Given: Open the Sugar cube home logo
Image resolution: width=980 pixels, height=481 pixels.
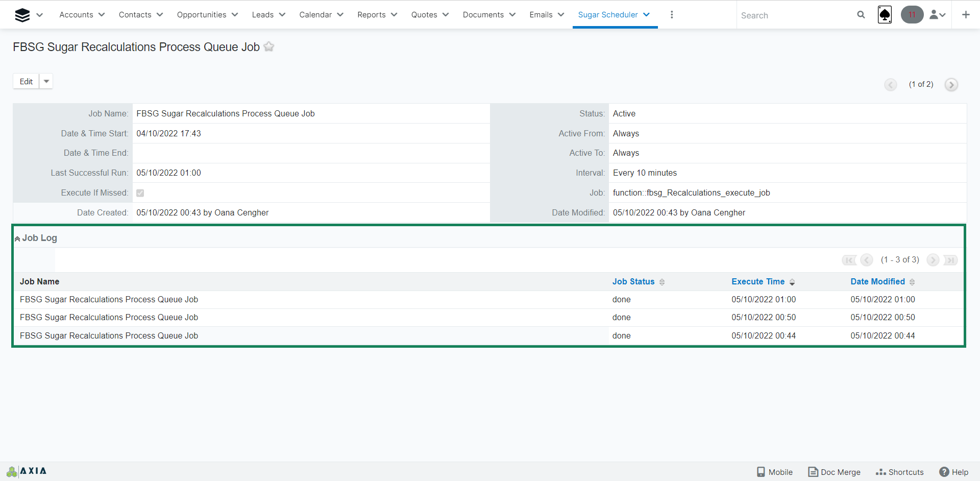Looking at the screenshot, I should [x=22, y=15].
